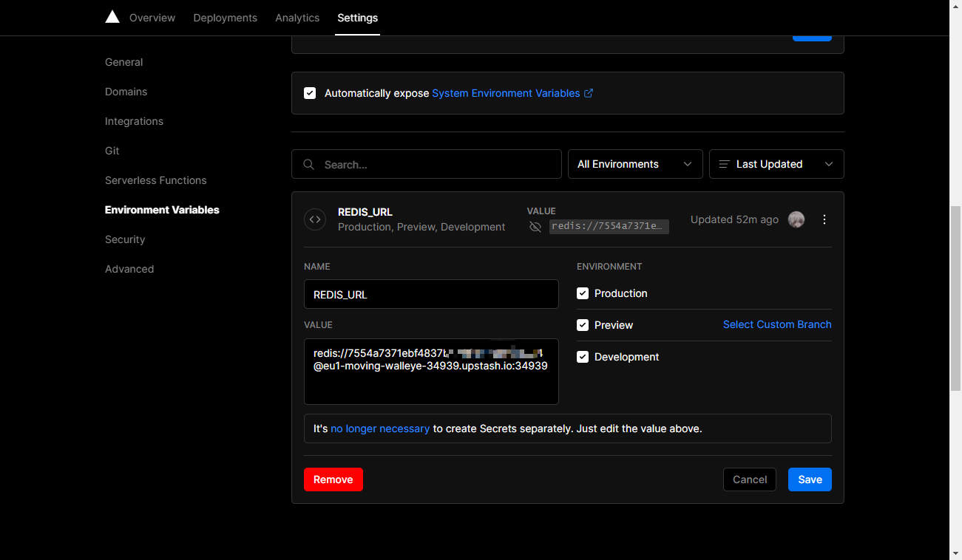
Task: Uncheck the Preview environment checkbox
Action: [x=583, y=325]
